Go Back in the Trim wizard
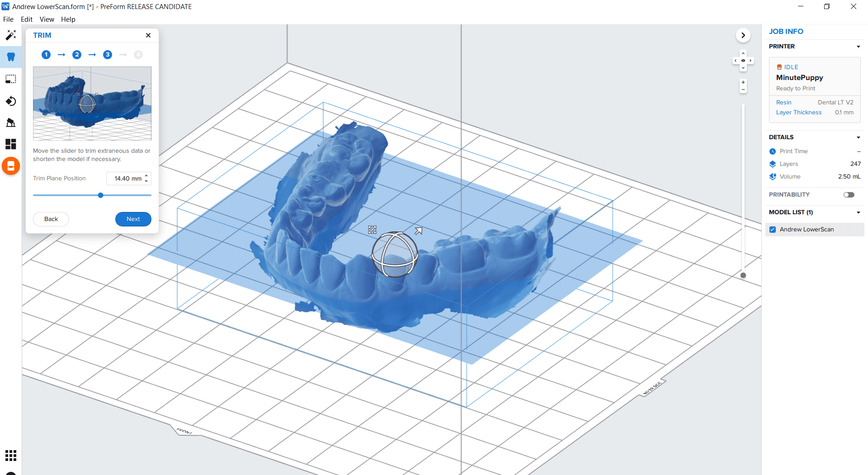This screenshot has width=868, height=475. tap(51, 219)
